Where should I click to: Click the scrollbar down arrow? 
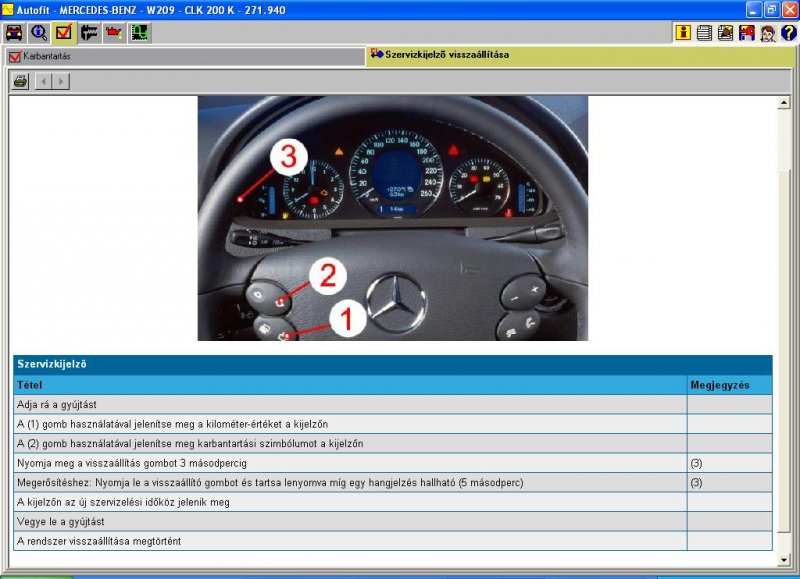pos(783,560)
